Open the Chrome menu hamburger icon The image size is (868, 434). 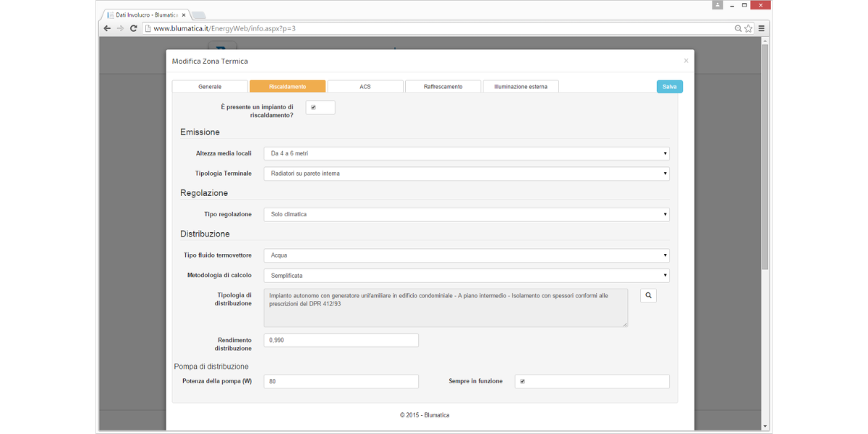click(762, 28)
